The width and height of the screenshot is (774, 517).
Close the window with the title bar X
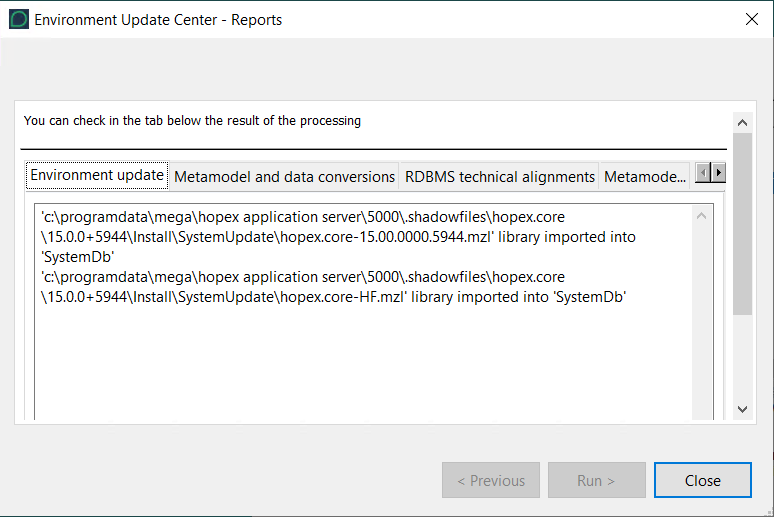(x=751, y=19)
